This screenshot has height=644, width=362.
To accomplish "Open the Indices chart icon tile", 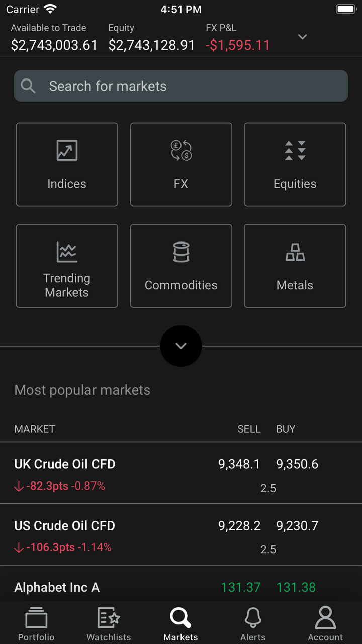I will [x=67, y=151].
